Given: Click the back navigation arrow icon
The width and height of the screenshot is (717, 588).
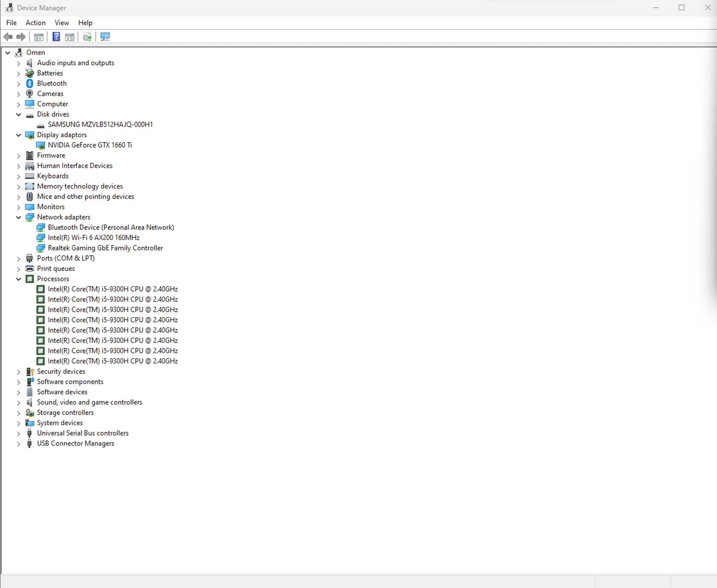Looking at the screenshot, I should click(x=8, y=37).
